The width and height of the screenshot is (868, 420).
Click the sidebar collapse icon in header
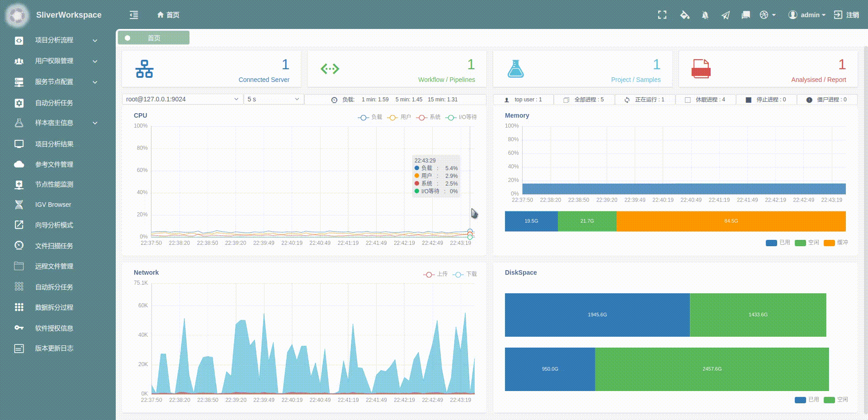point(134,15)
